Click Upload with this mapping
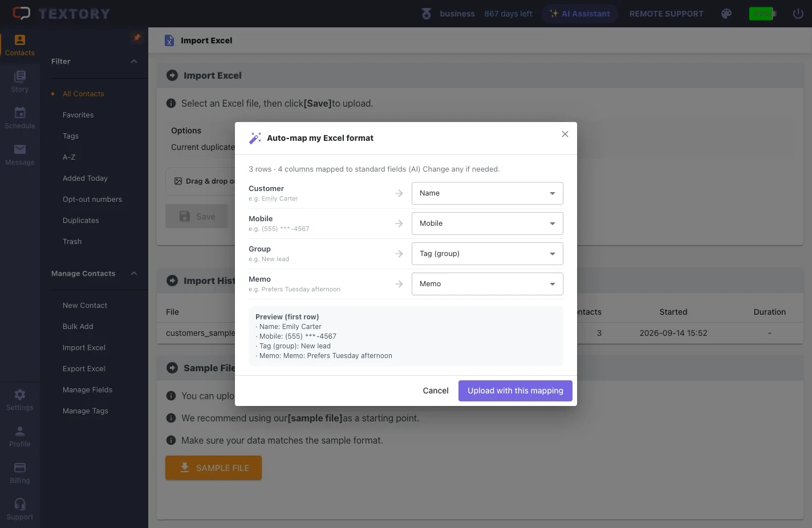The height and width of the screenshot is (528, 812). pyautogui.click(x=515, y=391)
